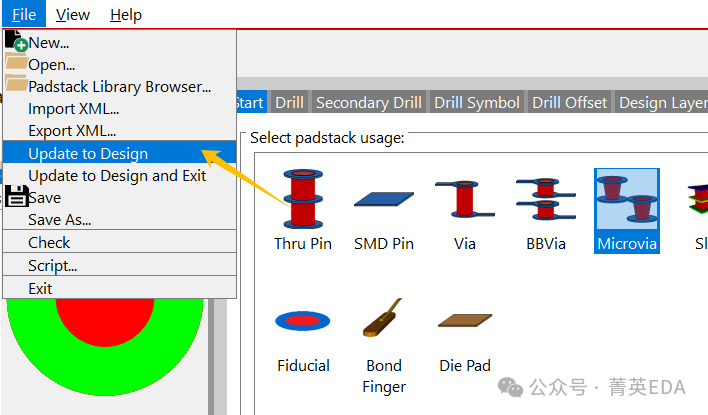Screen dimensions: 708x415
Task: Pick the Bond Finger padstack icon
Action: click(383, 317)
